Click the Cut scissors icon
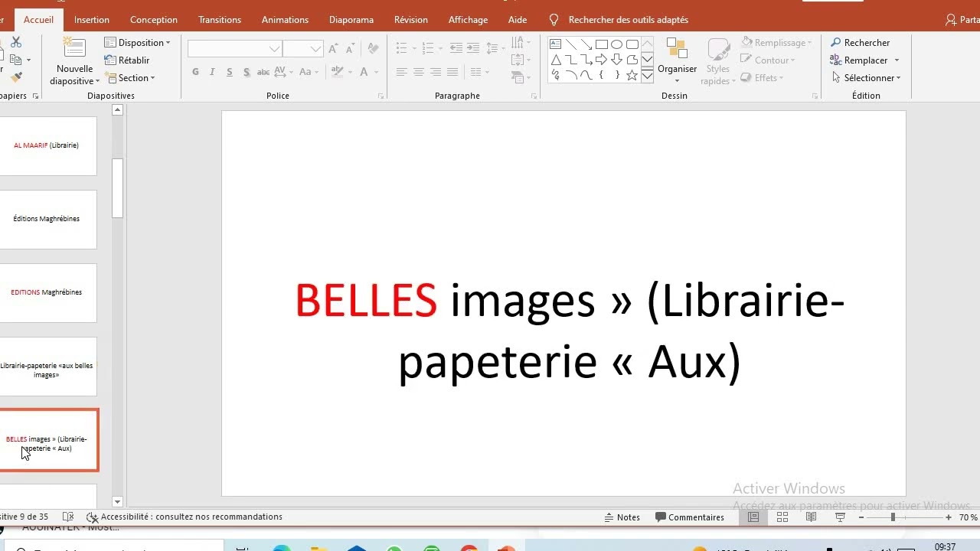Viewport: 980px width, 551px height. [x=15, y=43]
